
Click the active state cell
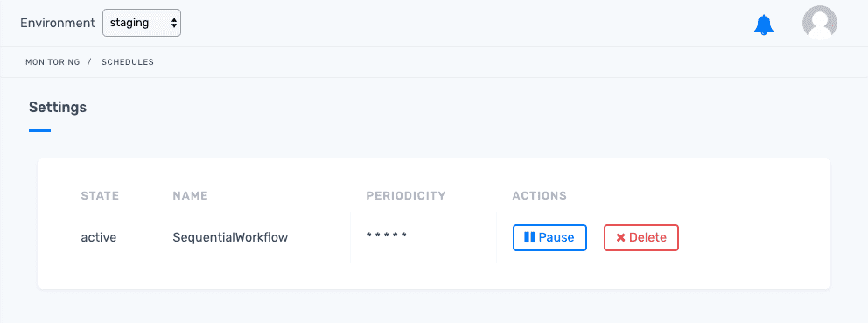click(99, 238)
